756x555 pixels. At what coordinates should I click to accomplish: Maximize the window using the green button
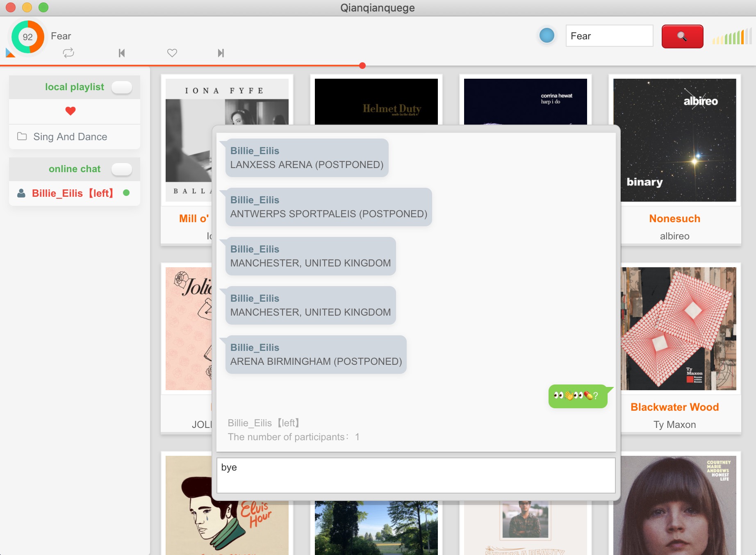[43, 7]
